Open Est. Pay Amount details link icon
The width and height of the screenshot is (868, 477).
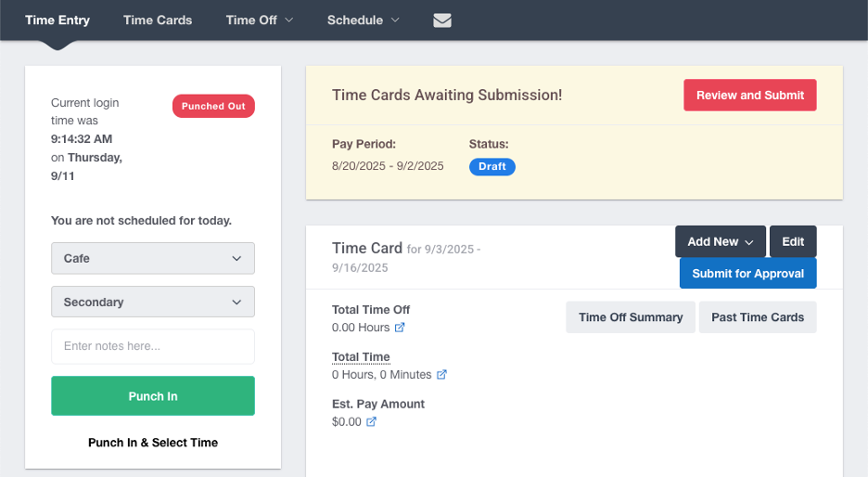(372, 422)
